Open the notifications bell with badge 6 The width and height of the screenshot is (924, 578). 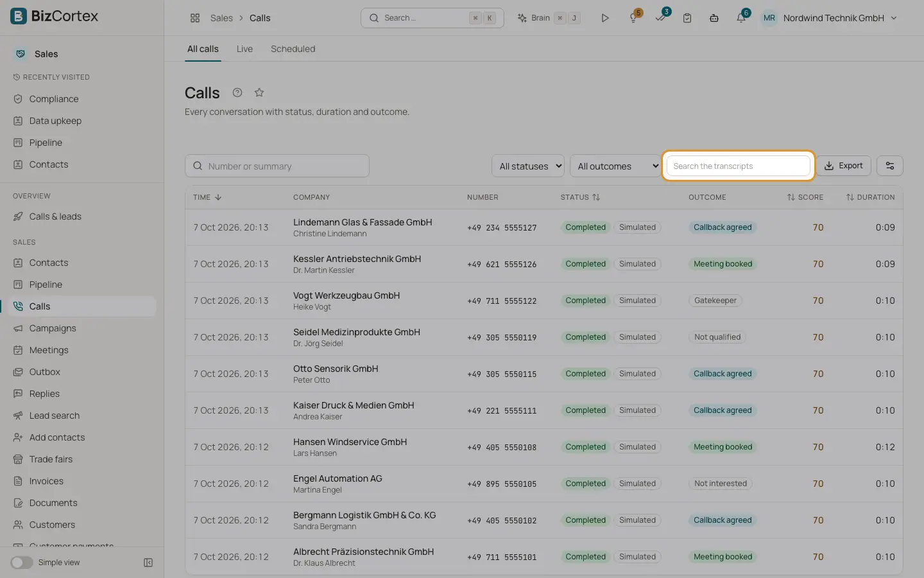[741, 18]
